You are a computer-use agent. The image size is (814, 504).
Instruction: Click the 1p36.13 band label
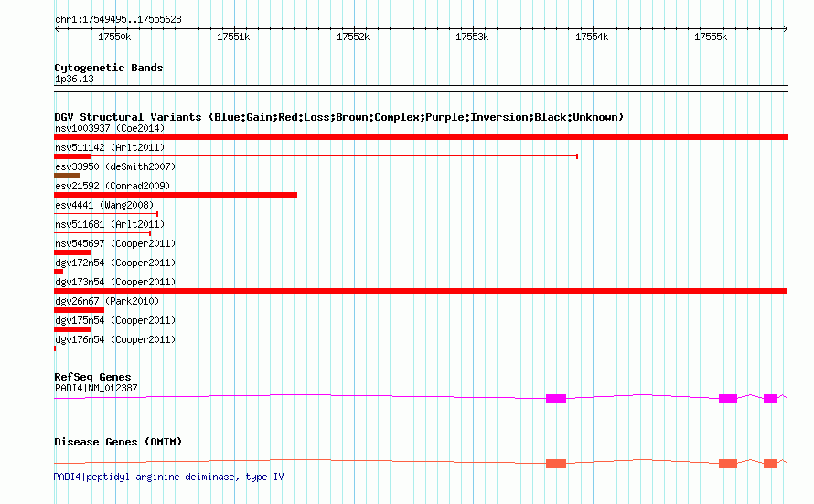pos(74,79)
